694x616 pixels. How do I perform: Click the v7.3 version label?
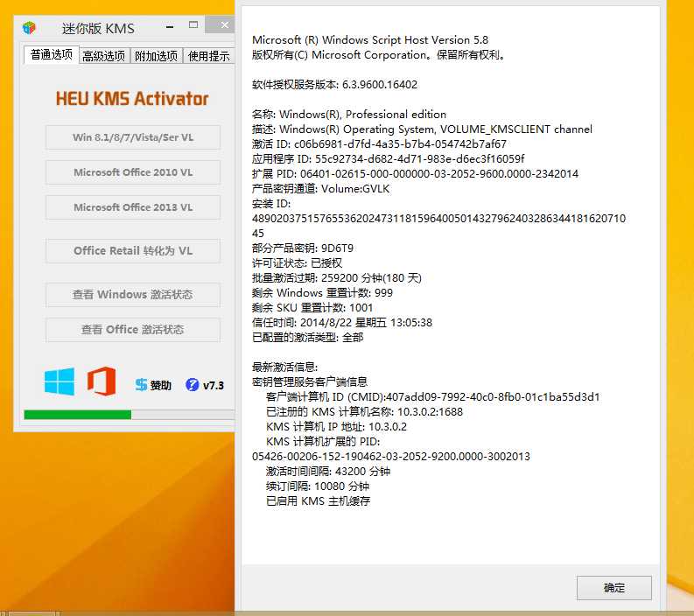coord(214,386)
